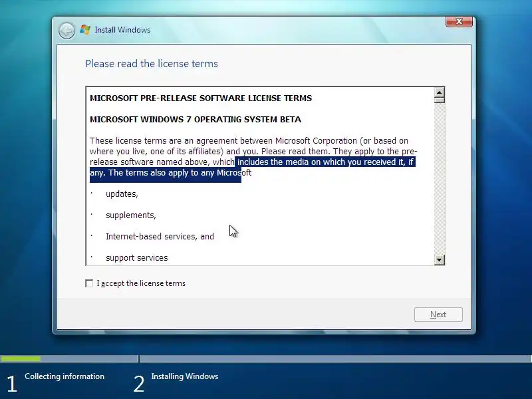This screenshot has width=532, height=399.
Task: Click the highlighted text 'includes the media on which'
Action: pos(290,162)
